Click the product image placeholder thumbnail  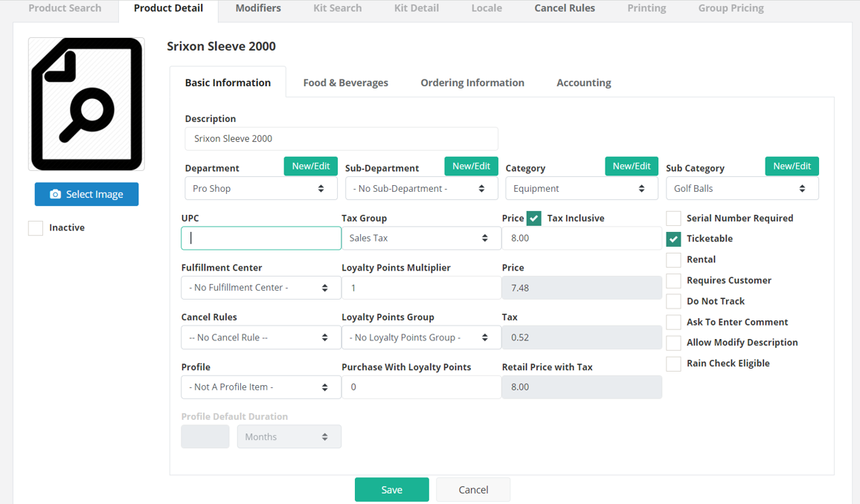pyautogui.click(x=86, y=104)
